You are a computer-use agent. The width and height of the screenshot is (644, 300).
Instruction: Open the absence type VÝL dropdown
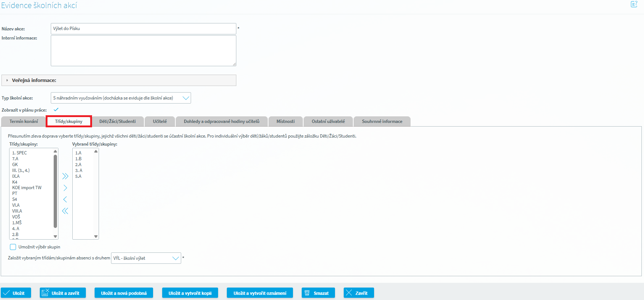146,258
